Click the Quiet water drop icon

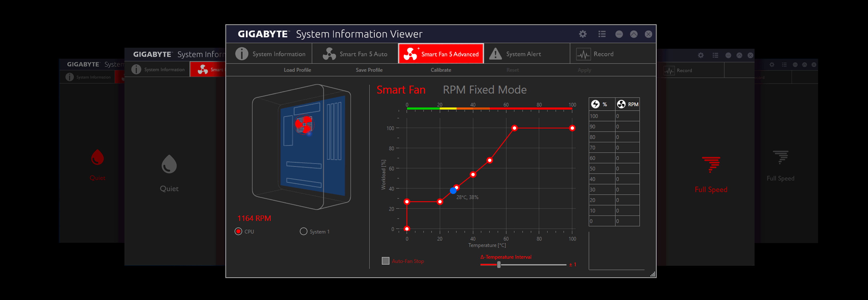pos(169,164)
